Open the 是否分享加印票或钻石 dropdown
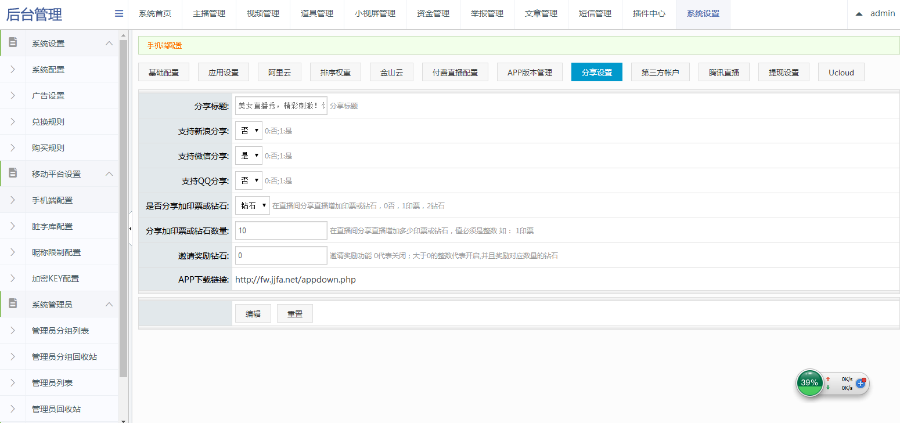This screenshot has width=900, height=423. point(252,205)
